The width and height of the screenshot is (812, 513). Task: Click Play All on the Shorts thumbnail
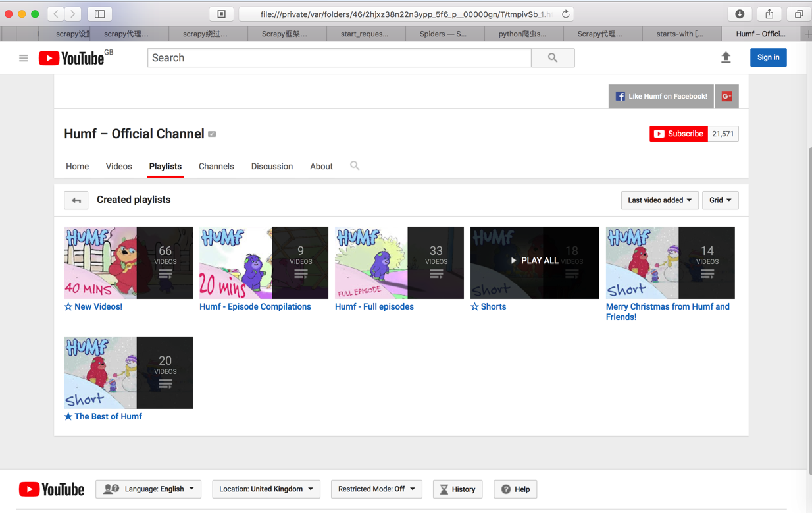click(535, 261)
